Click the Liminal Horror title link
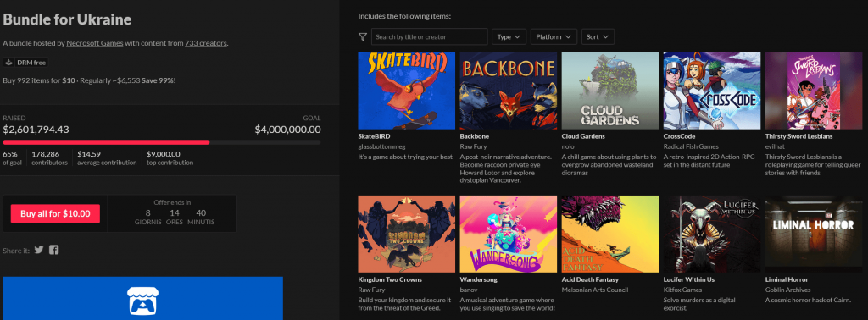Viewport: 868px width, 320px height. (x=787, y=279)
